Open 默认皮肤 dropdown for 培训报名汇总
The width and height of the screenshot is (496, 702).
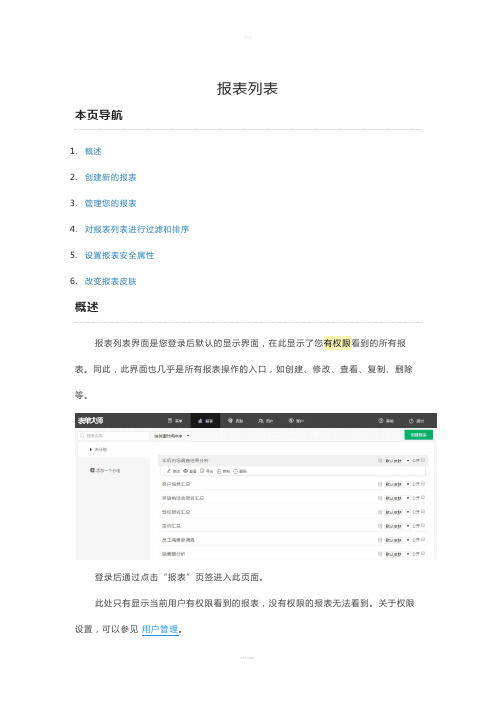(397, 512)
